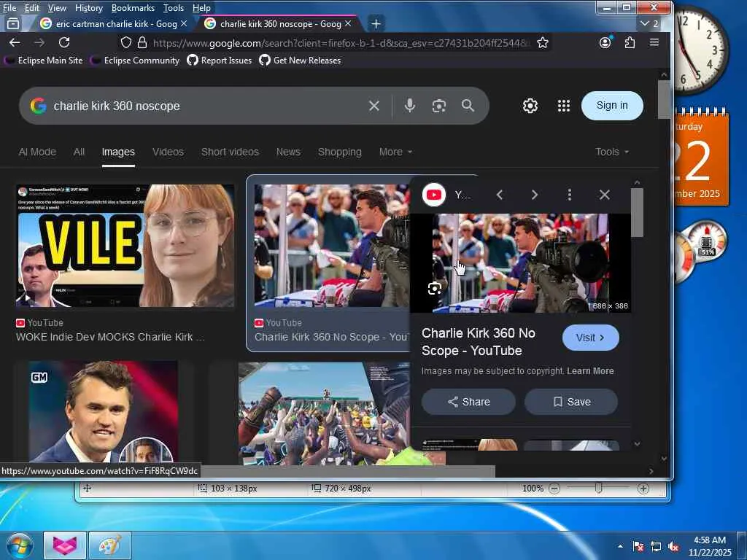Viewport: 747px width, 560px height.
Task: Click the YouTube source icon in preview
Action: (x=433, y=195)
